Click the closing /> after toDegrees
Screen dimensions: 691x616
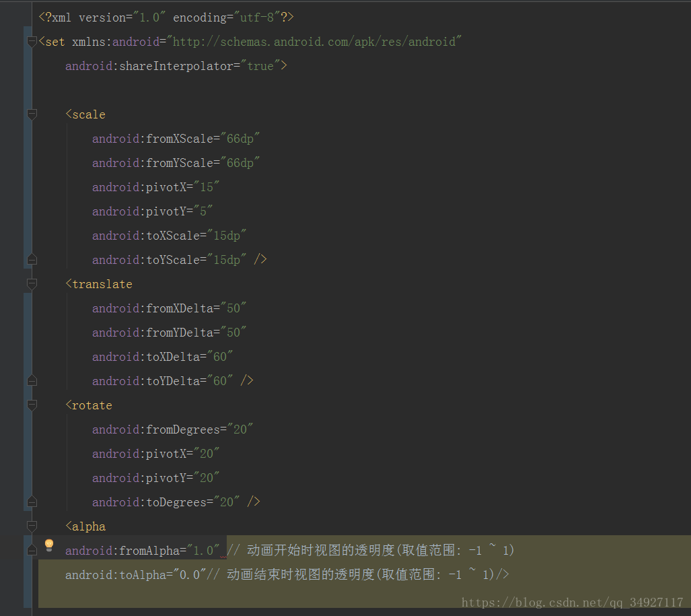pos(254,502)
